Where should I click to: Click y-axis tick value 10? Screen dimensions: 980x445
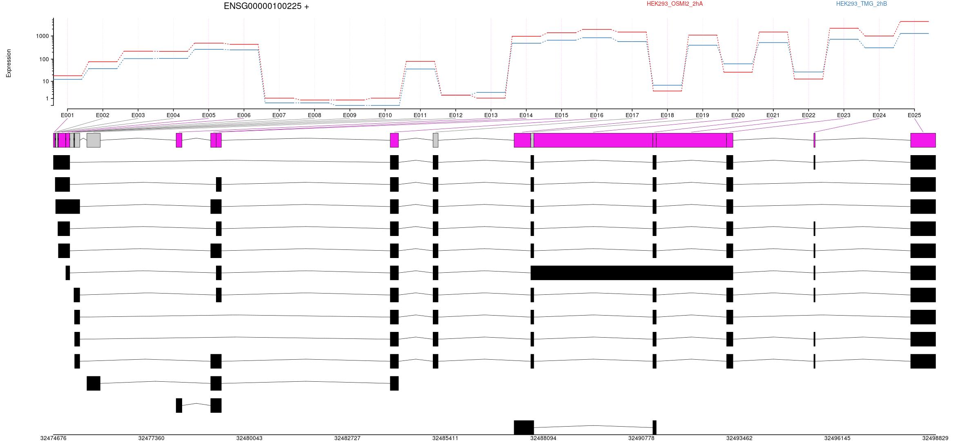(46, 82)
